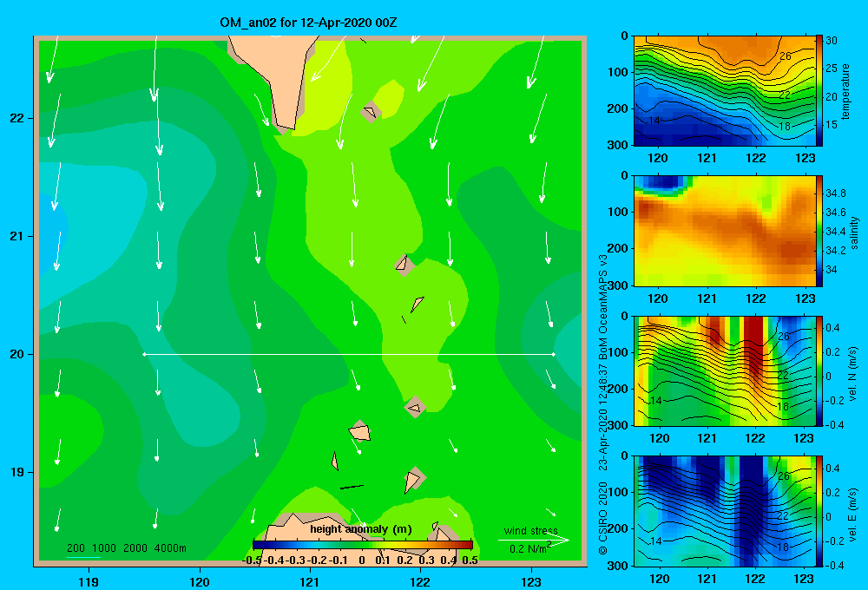The height and width of the screenshot is (590, 868).
Task: Click the eastern endpoint of the transect line
Action: [554, 354]
